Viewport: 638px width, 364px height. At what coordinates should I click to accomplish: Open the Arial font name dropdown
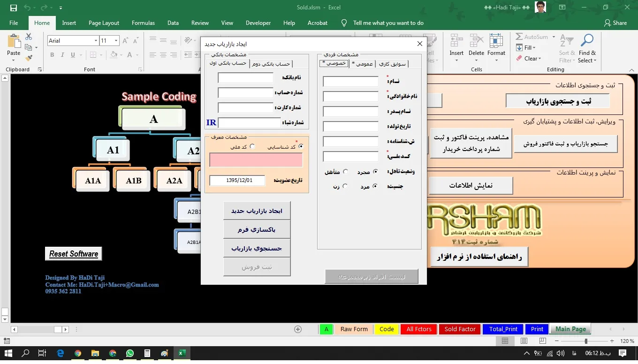[x=96, y=41]
